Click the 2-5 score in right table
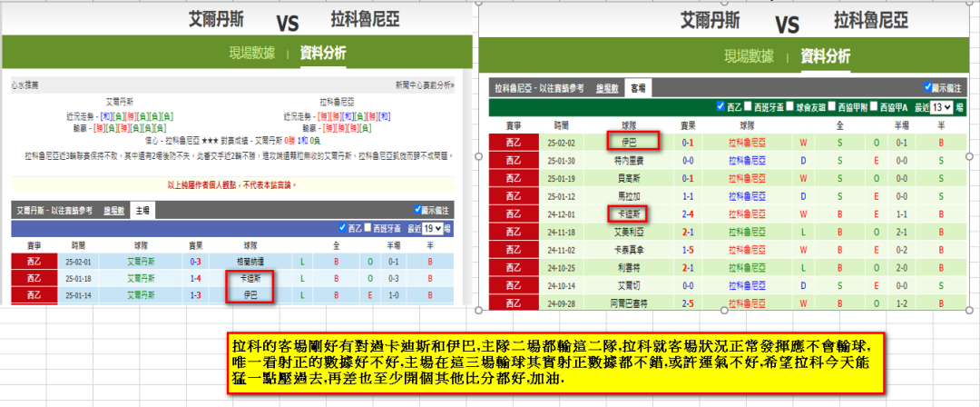Viewport: 980px width, 407px height. click(688, 304)
